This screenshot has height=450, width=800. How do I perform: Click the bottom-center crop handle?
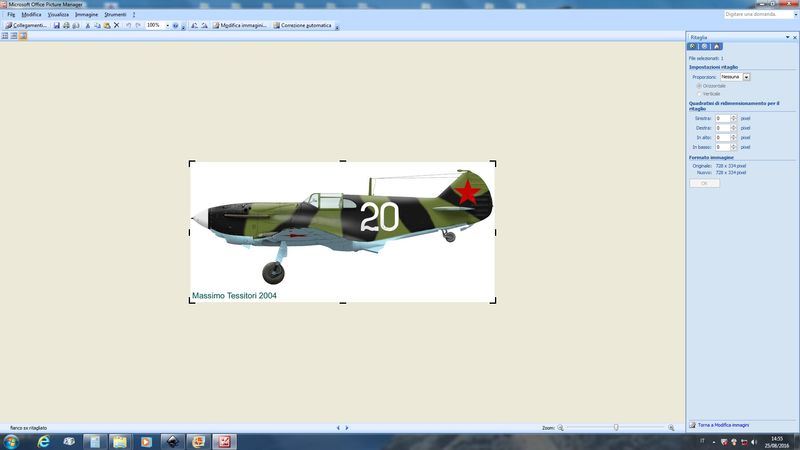coord(343,303)
